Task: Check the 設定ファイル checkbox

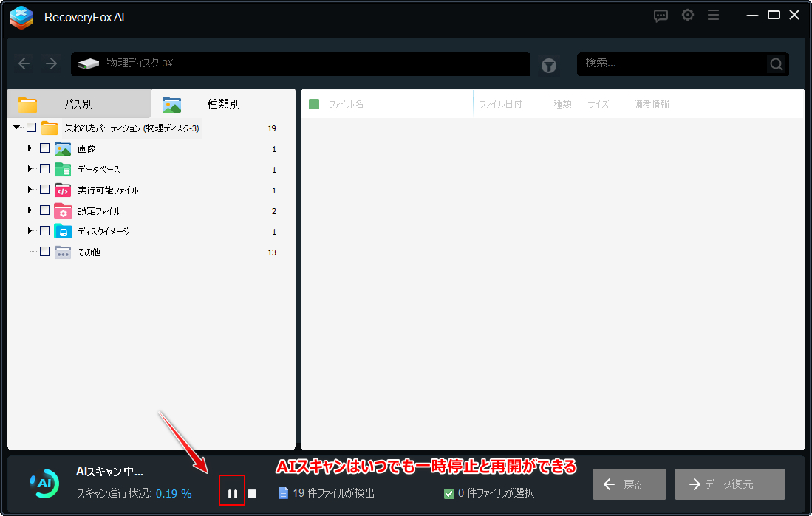Action: tap(44, 210)
